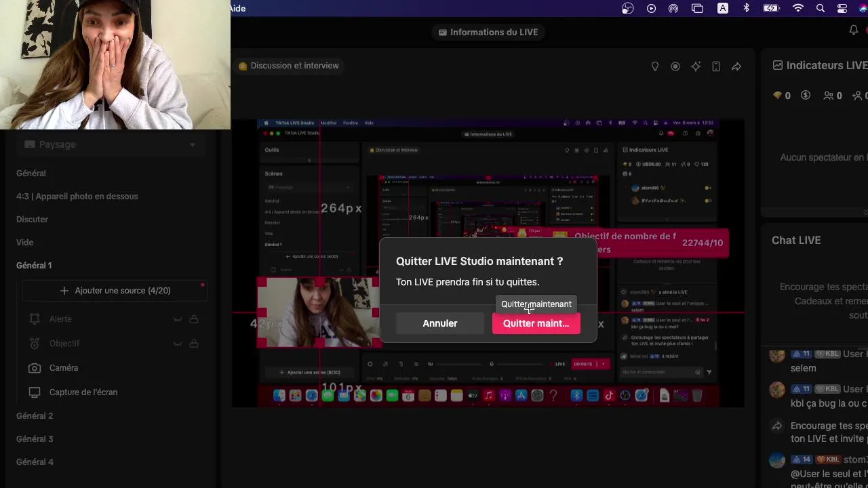Image resolution: width=868 pixels, height=488 pixels.
Task: Open notifications bell icon
Action: 854,30
